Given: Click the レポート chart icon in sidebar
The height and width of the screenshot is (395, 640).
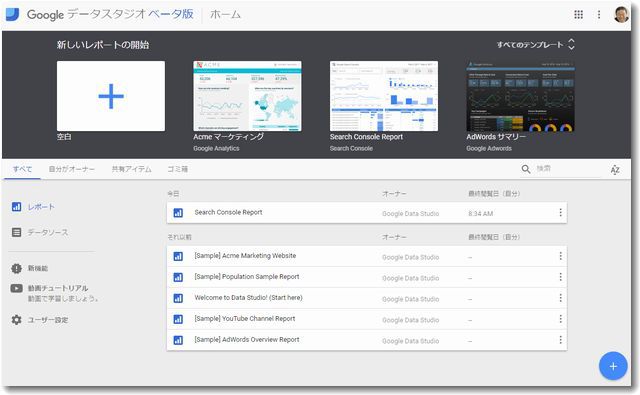Looking at the screenshot, I should [16, 207].
